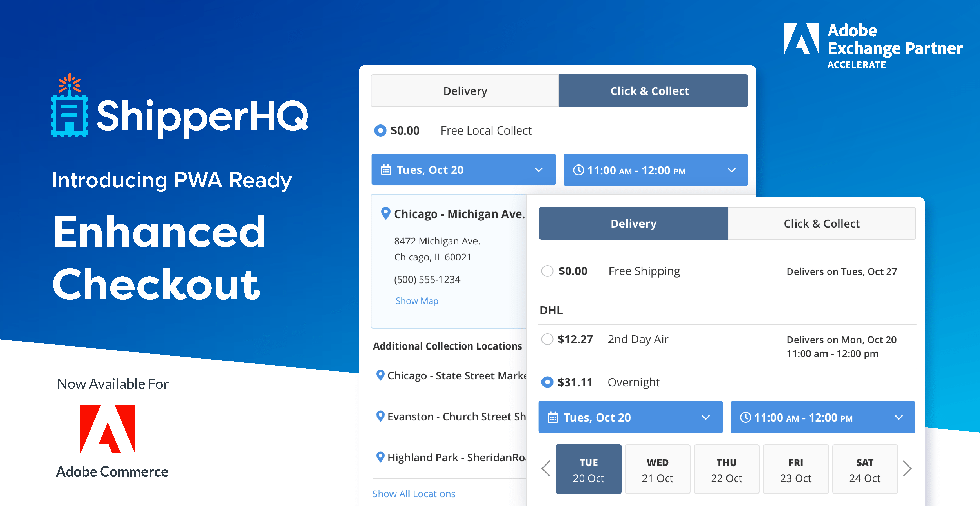980x506 pixels.
Task: Click the calendar icon in front panel date picker
Action: click(x=553, y=417)
